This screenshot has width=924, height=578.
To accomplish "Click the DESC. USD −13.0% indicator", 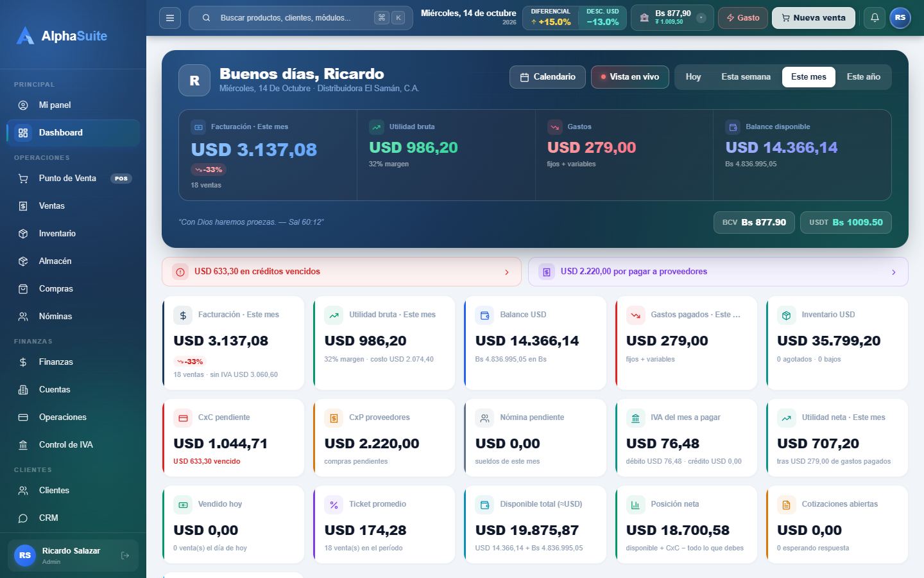I will coord(603,18).
